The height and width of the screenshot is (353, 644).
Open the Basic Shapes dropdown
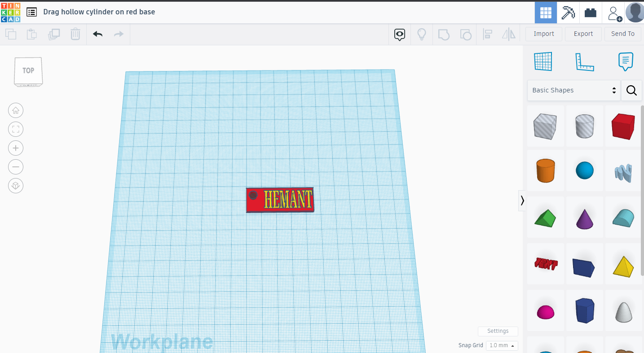click(574, 90)
